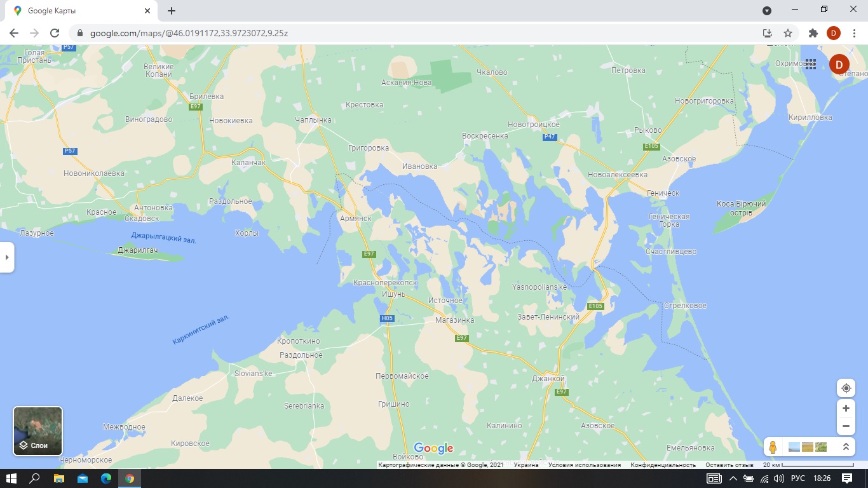The image size is (868, 488).
Task: Open the Украина footer link
Action: click(526, 465)
